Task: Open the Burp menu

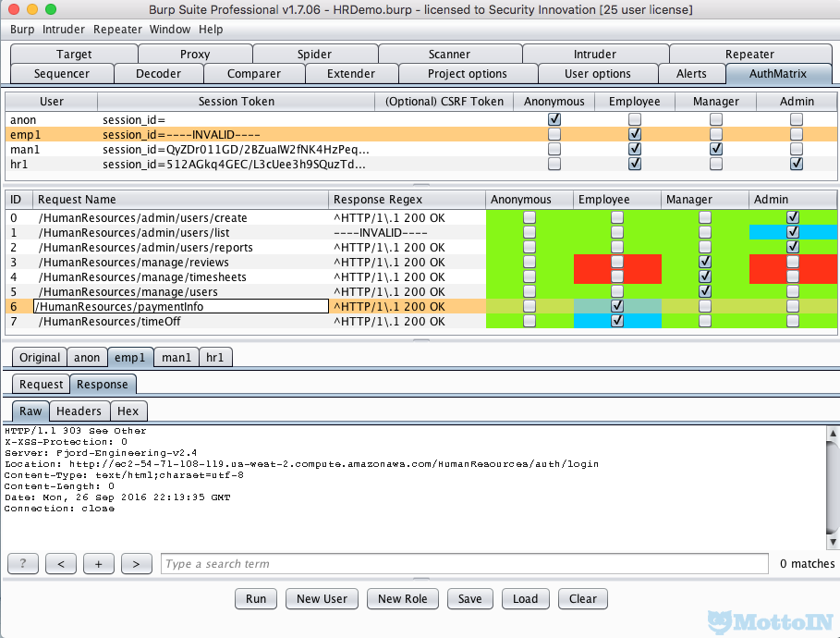Action: (x=22, y=30)
